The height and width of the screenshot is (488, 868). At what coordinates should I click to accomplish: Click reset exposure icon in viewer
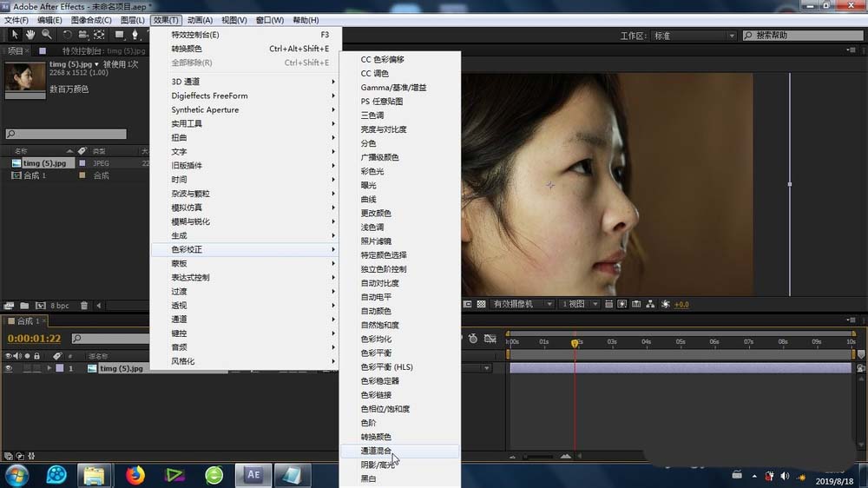click(x=666, y=304)
